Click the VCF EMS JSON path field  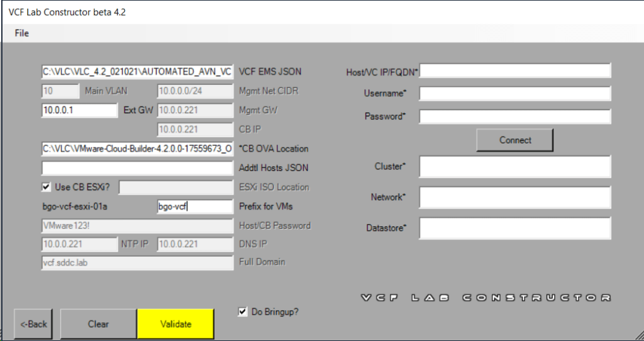point(137,72)
